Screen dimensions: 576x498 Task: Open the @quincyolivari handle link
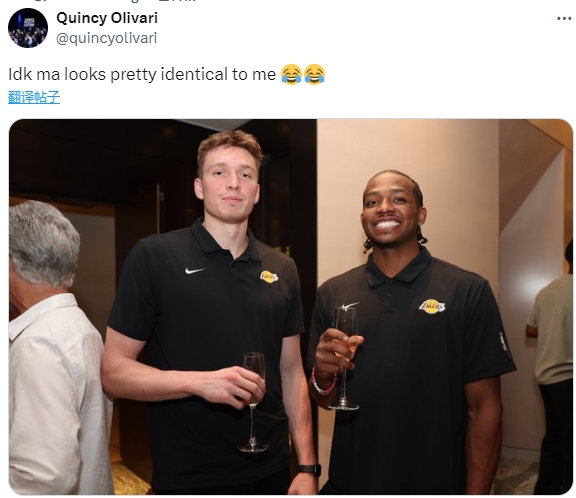107,38
